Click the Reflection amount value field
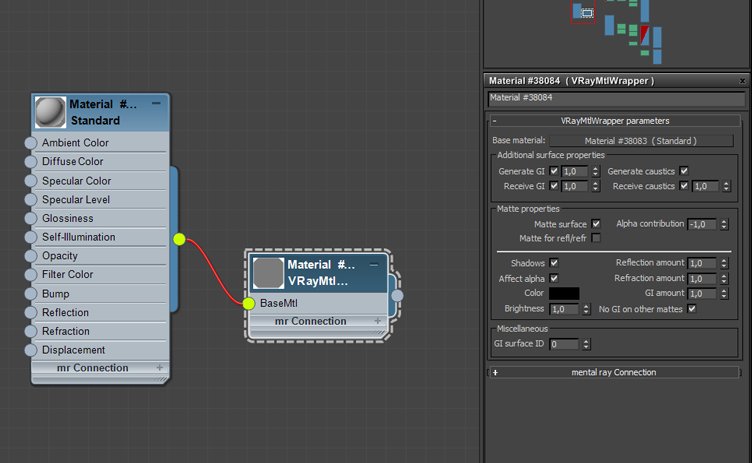This screenshot has width=752, height=463. [702, 263]
